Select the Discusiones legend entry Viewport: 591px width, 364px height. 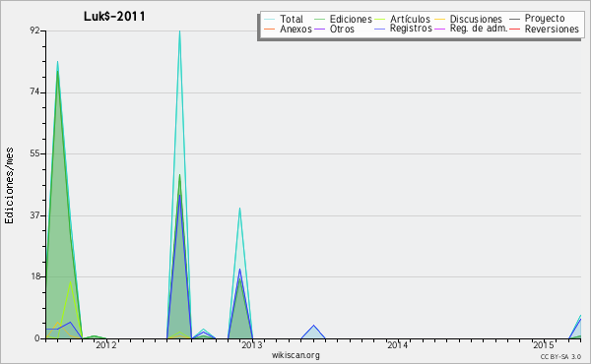[x=476, y=19]
